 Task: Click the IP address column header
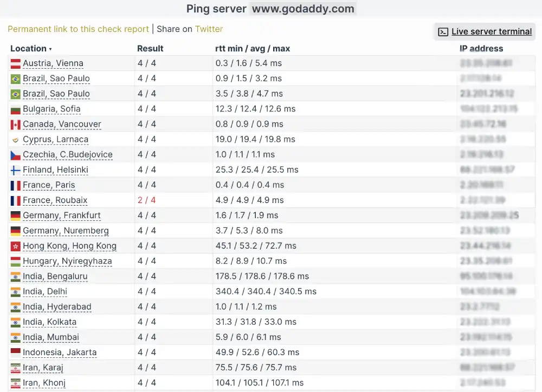pos(481,48)
